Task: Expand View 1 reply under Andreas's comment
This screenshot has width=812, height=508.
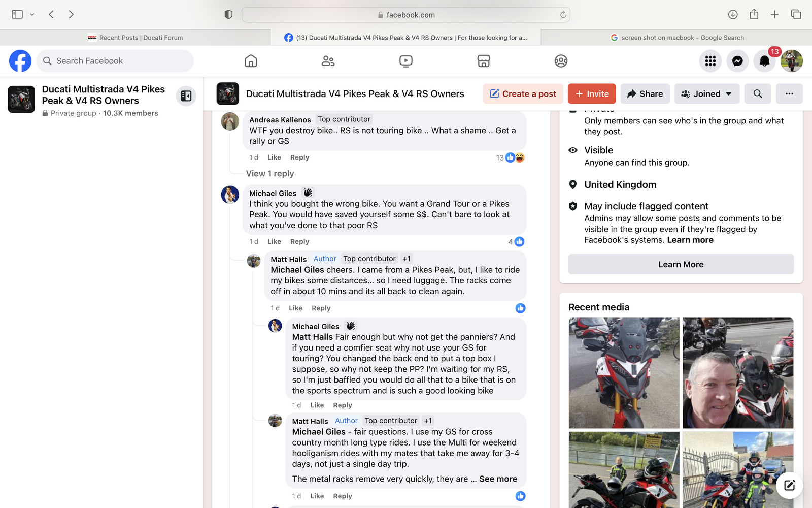Action: (270, 174)
